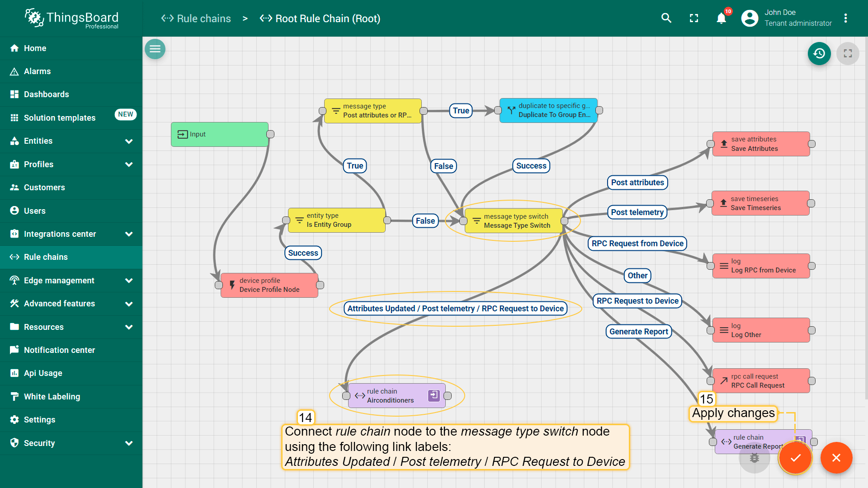The image size is (868, 488).
Task: Open the node library hamburger button
Action: tap(155, 49)
